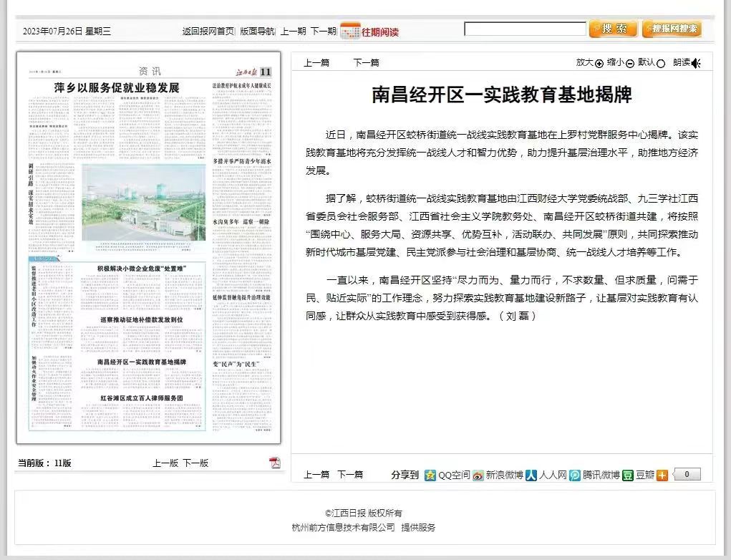Screen dimensions: 731x560
Task: Open the 萍乡以服务促就业稳发展 headline on the page thumbnail
Action: click(x=117, y=88)
